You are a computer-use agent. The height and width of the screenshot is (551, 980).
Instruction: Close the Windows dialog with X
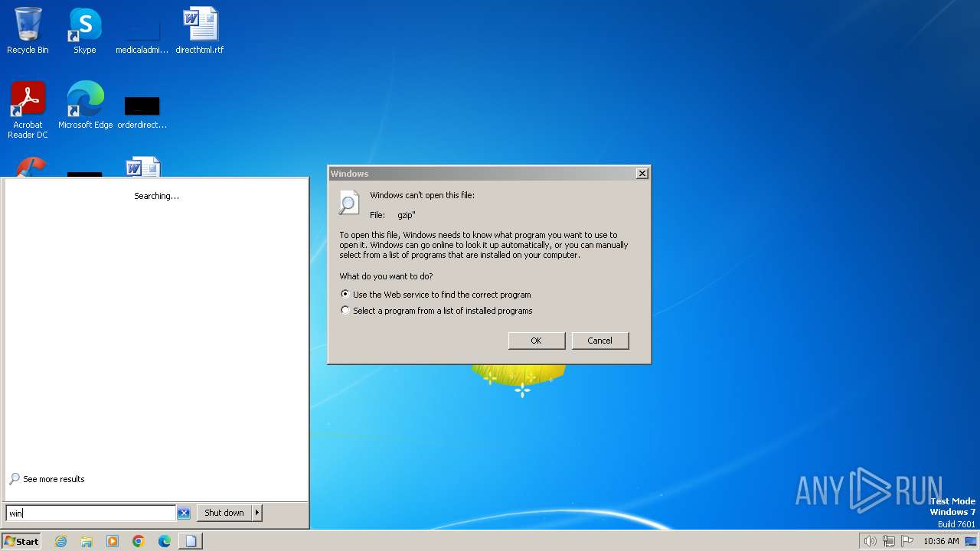point(642,174)
